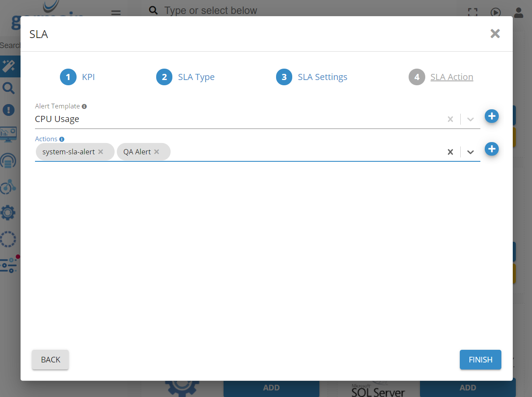Clear the CPU Usage alert template selection
532x397 pixels.
[450, 119]
